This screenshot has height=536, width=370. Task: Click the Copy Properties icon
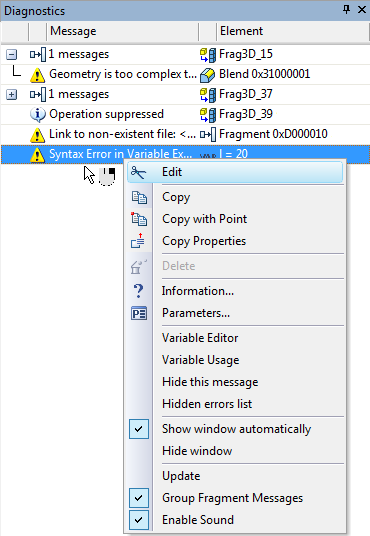point(138,241)
